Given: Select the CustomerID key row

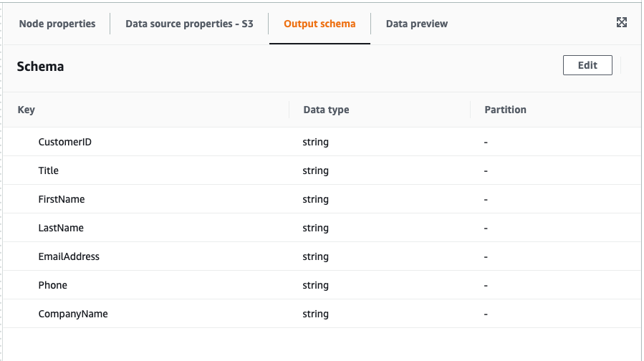Looking at the screenshot, I should click(64, 142).
